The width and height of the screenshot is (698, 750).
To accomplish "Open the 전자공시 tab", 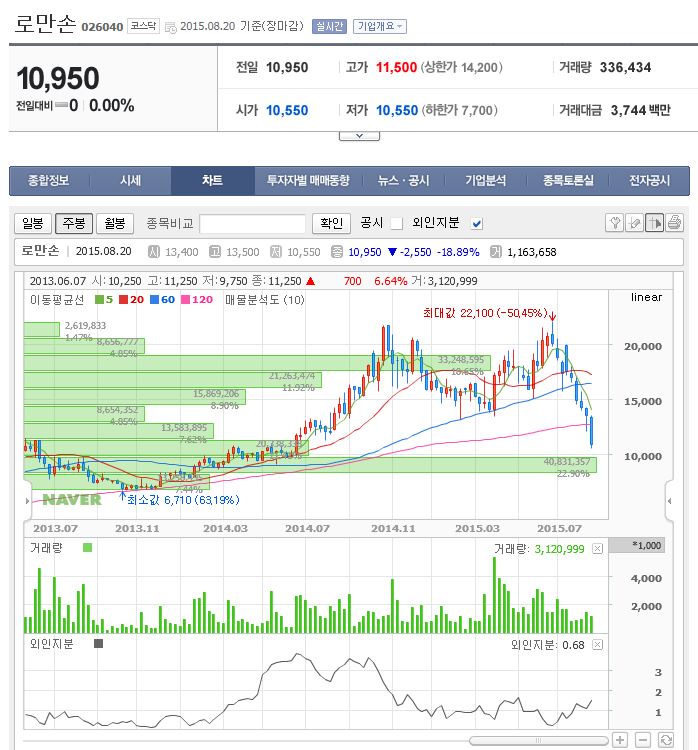I will point(649,181).
